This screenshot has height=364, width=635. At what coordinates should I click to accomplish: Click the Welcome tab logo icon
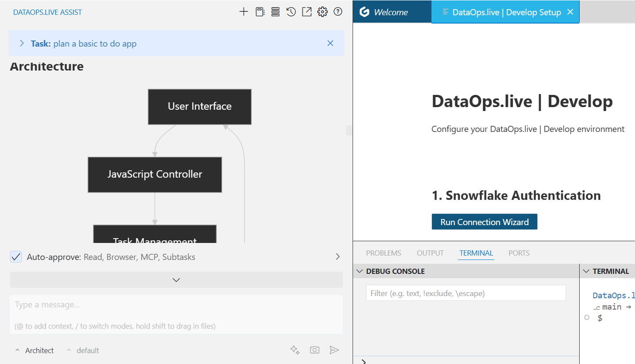tap(364, 12)
